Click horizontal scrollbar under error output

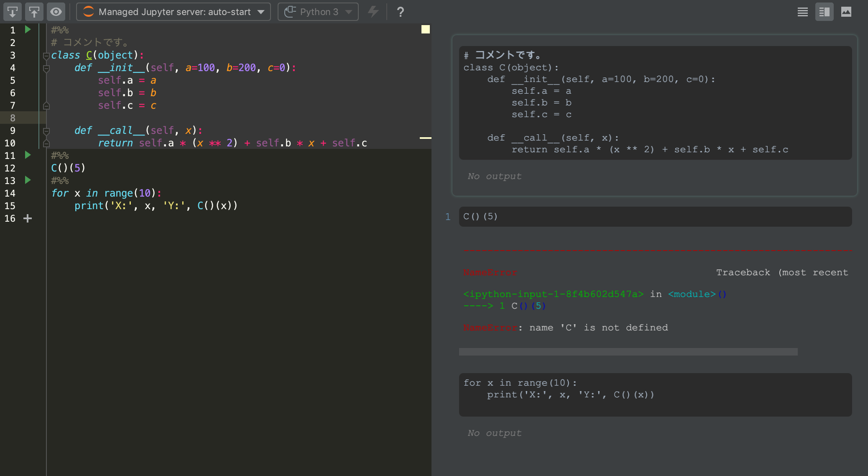point(628,352)
